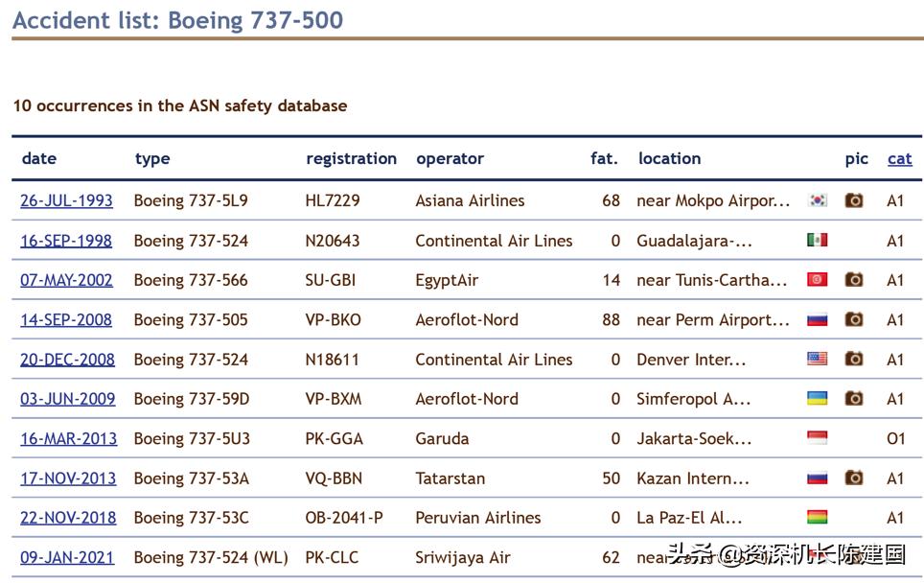Open the 22-NOV-2018 occurrence link
The image size is (924, 583).
68,517
